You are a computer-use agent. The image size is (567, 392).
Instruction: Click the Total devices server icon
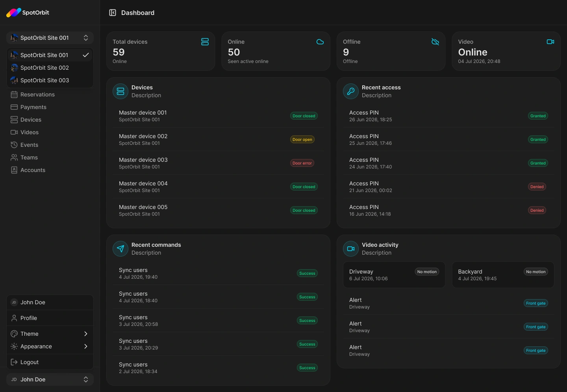pos(205,42)
